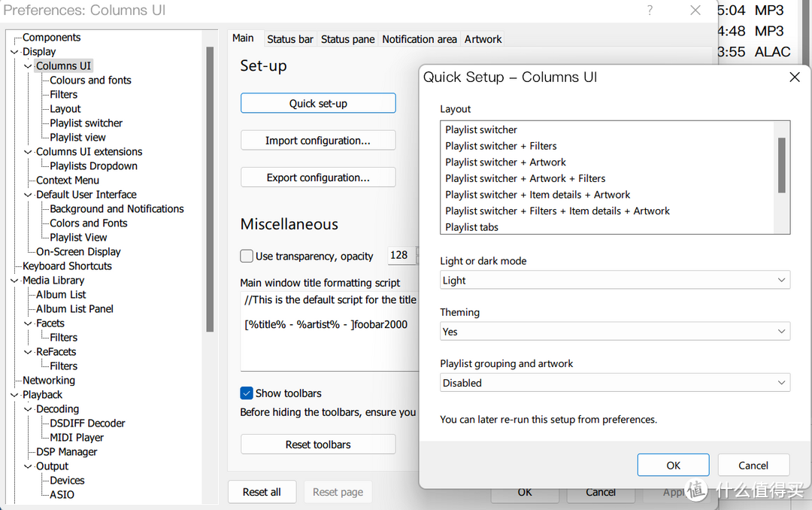This screenshot has width=812, height=510.
Task: Open the Notification area tab
Action: click(x=420, y=39)
